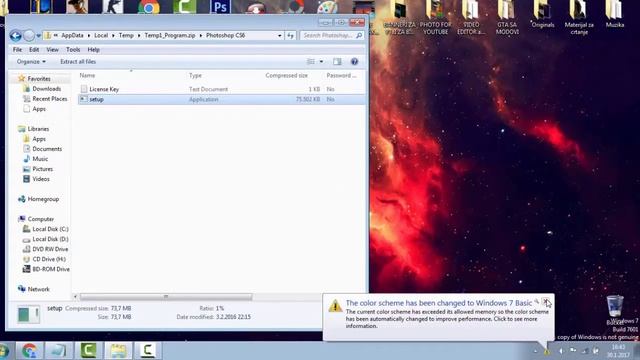Open the Tools menu
The image size is (640, 360).
click(x=73, y=49)
